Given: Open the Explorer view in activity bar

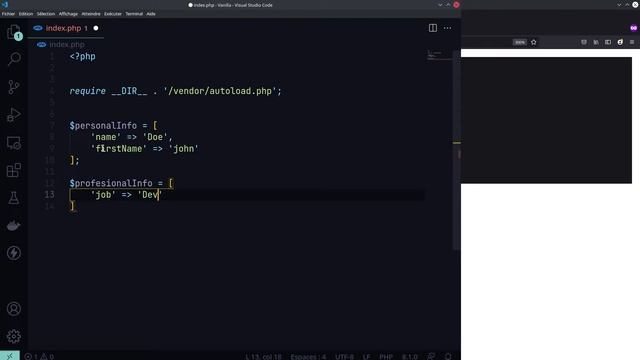Looking at the screenshot, I should 13,32.
